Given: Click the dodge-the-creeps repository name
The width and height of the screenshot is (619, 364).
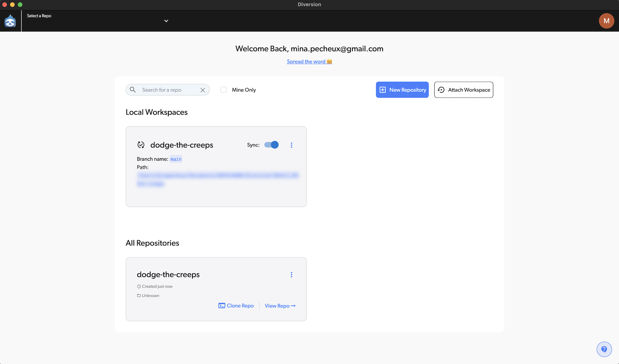Looking at the screenshot, I should [x=168, y=274].
